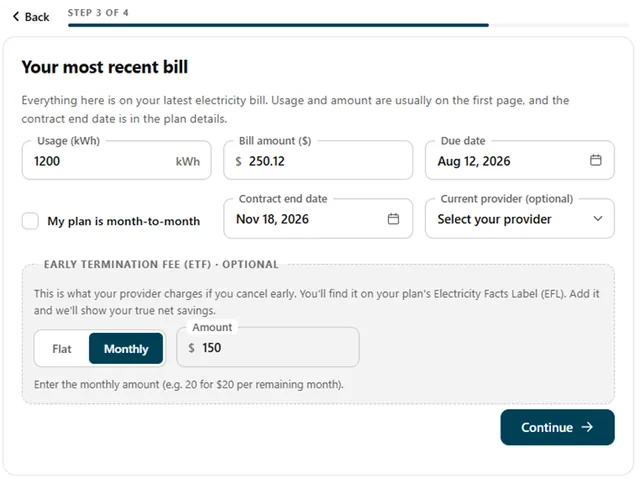This screenshot has height=479, width=640.
Task: Click the Continue button
Action: click(558, 427)
